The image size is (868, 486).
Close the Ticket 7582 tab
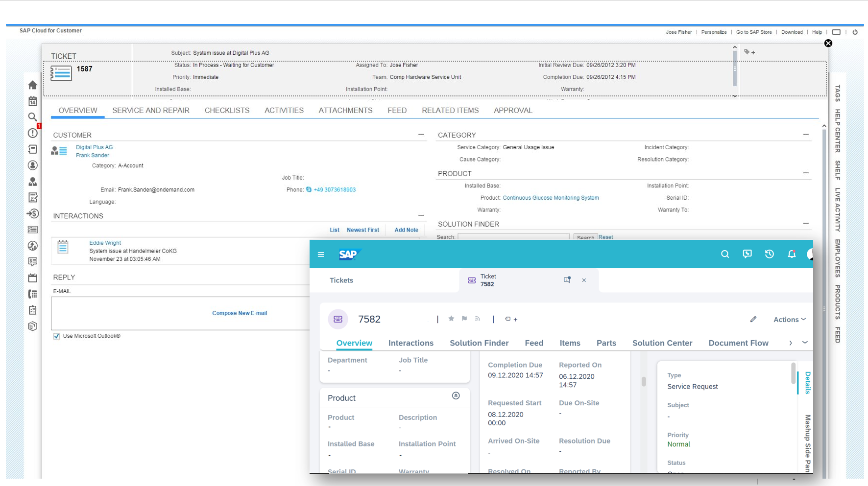pyautogui.click(x=584, y=280)
